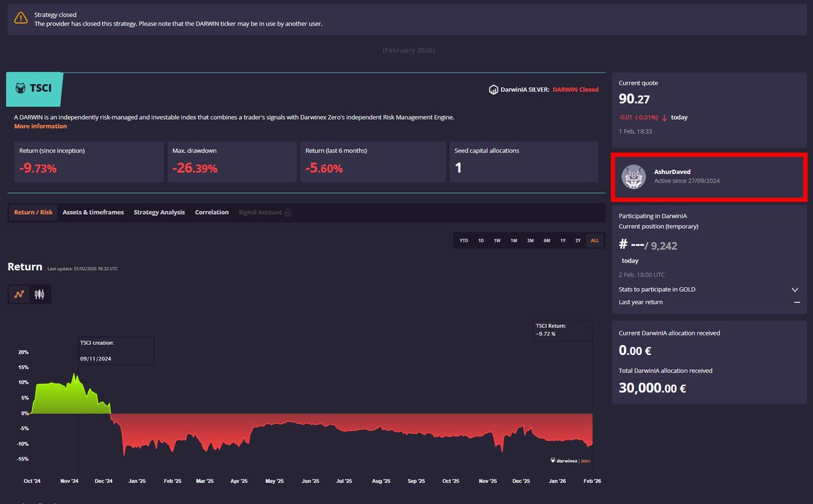Screen dimensions: 813x504
Task: Click the Seed capital allocations card
Action: 524,162
